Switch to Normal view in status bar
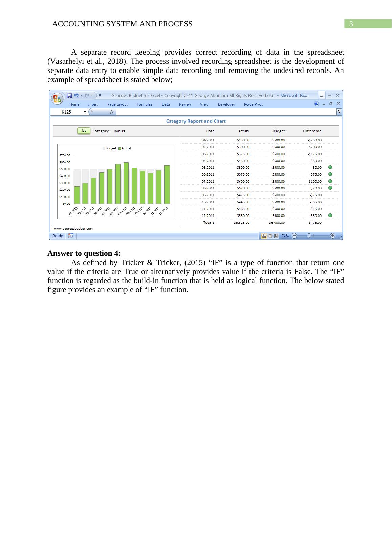The image size is (392, 555). click(x=264, y=236)
